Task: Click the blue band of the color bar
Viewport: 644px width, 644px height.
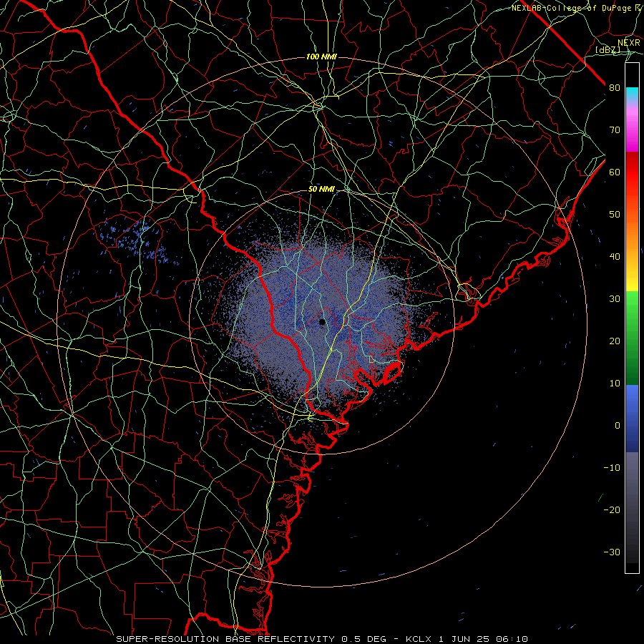Action: (632, 419)
